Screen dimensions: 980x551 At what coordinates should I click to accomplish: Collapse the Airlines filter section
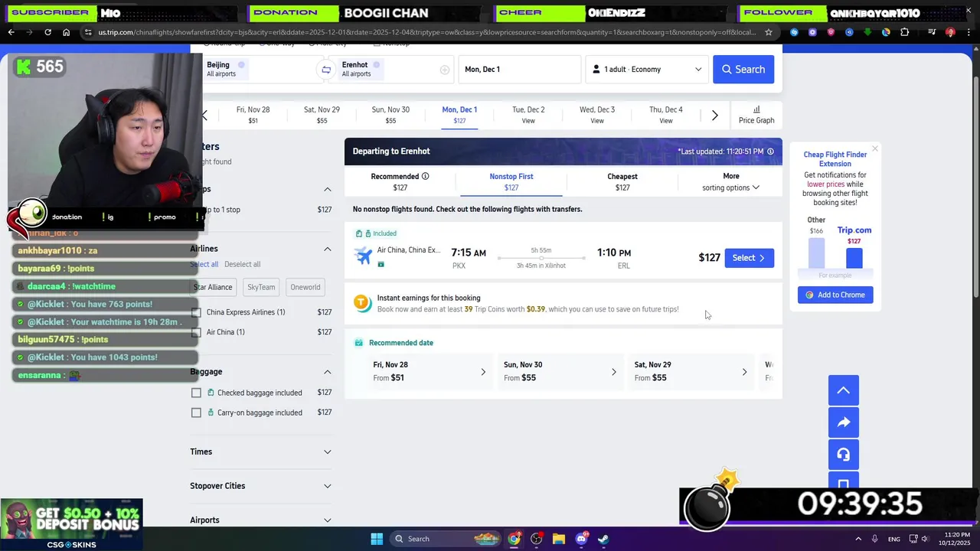click(x=327, y=249)
